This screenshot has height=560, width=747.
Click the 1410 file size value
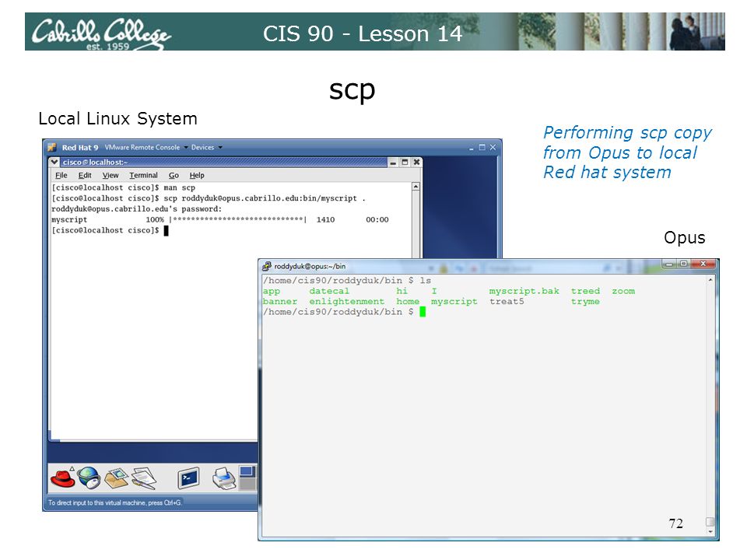[325, 219]
